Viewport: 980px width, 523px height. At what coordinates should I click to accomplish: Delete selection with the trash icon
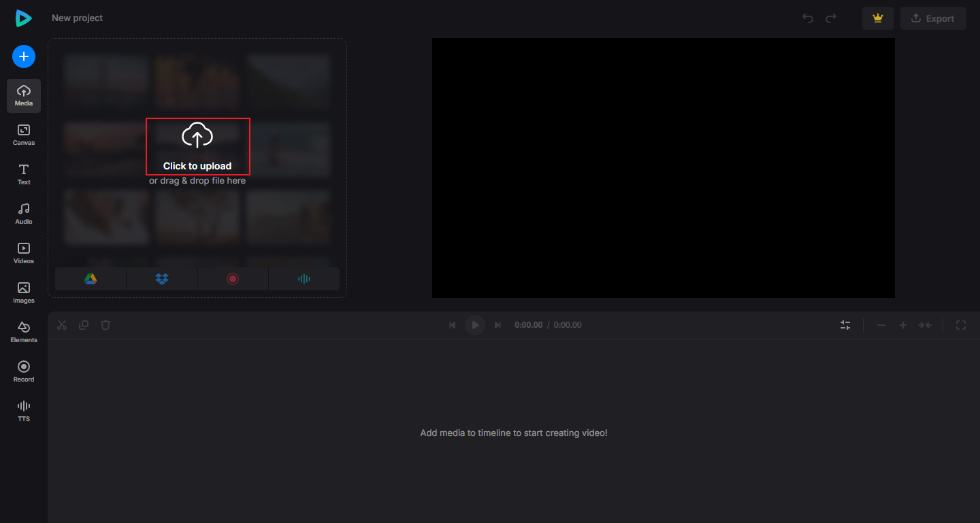pos(105,324)
